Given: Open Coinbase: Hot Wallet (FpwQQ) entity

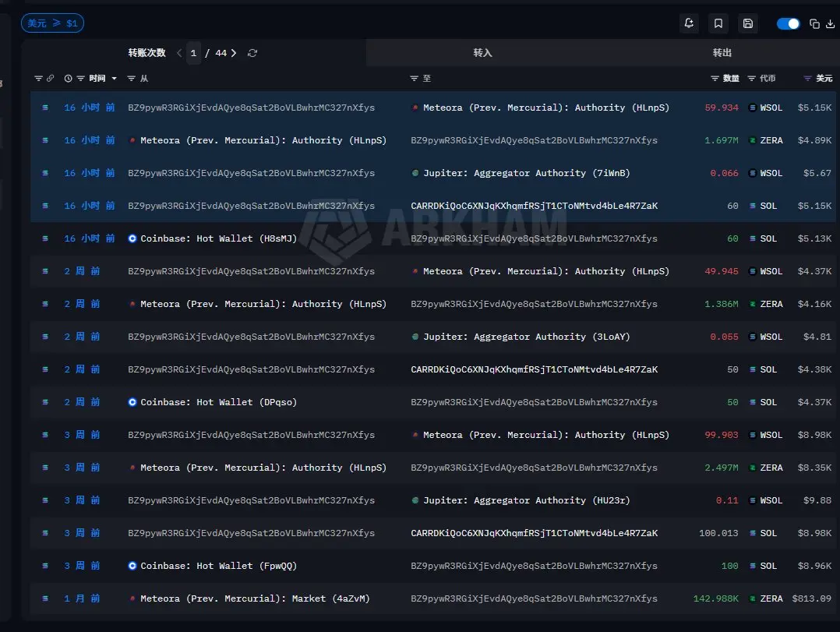Looking at the screenshot, I should click(x=218, y=566).
